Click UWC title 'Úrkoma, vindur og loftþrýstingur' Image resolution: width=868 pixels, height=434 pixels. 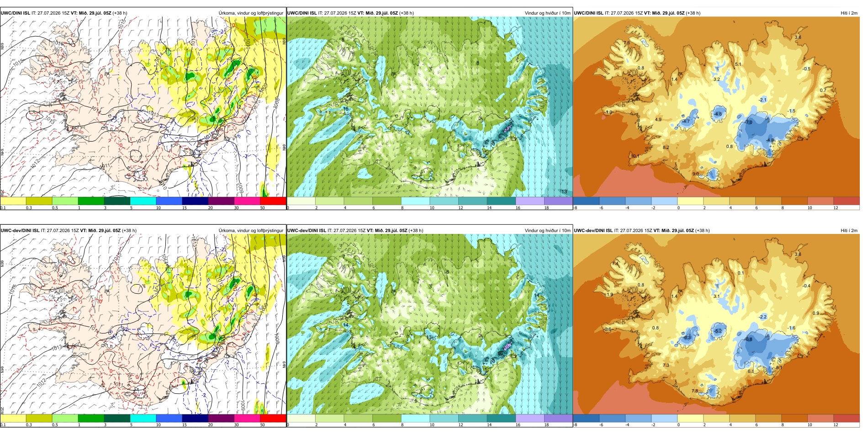tap(251, 13)
